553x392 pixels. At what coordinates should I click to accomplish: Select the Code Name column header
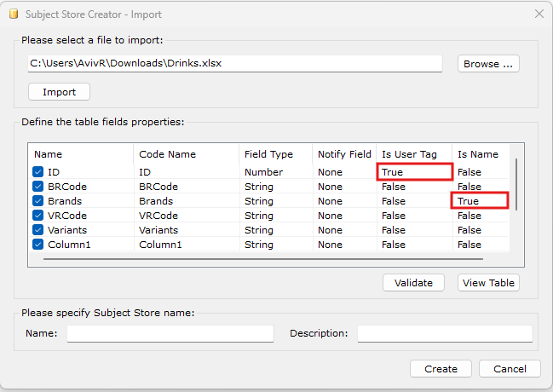(167, 154)
